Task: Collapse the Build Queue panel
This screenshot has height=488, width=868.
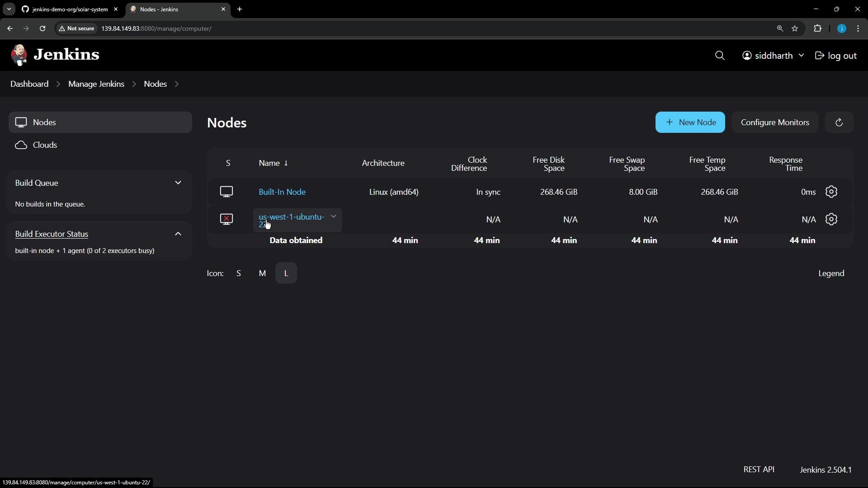Action: [178, 183]
